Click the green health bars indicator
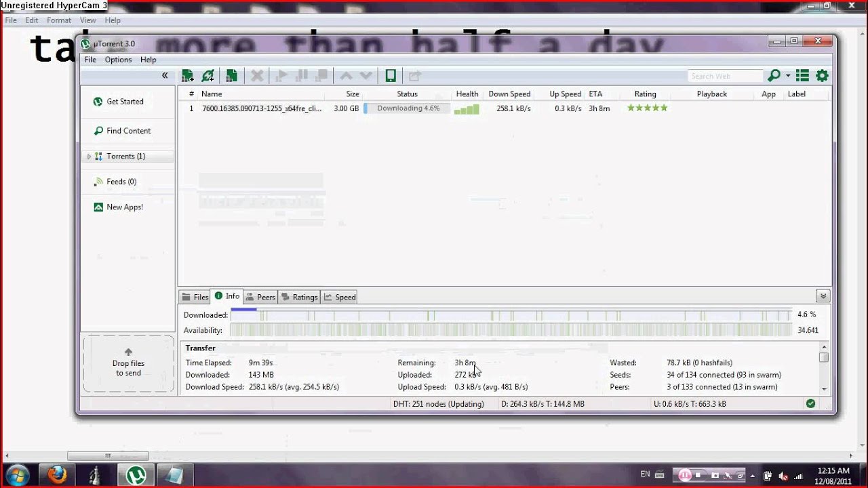The width and height of the screenshot is (868, 488). (467, 109)
